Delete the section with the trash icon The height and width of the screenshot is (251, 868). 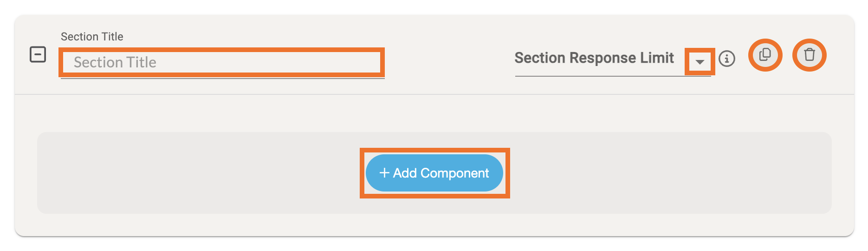809,55
